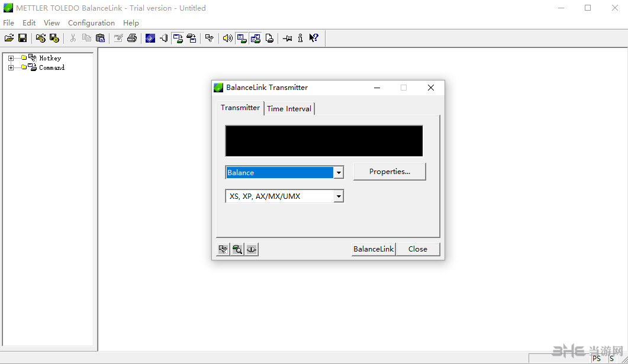628x364 pixels.
Task: Click the speaker sound toolbar icon
Action: click(227, 38)
